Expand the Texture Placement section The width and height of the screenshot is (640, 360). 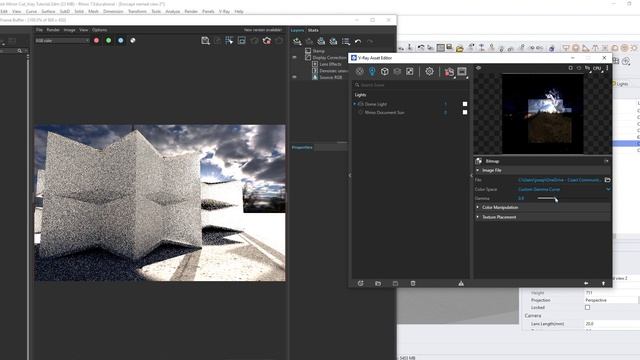pos(478,217)
